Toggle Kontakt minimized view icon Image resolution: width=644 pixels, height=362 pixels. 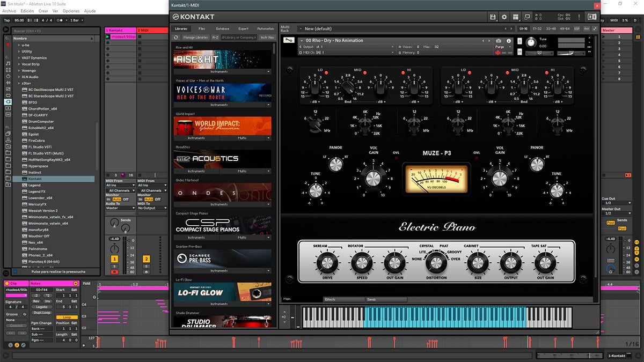coord(527,17)
